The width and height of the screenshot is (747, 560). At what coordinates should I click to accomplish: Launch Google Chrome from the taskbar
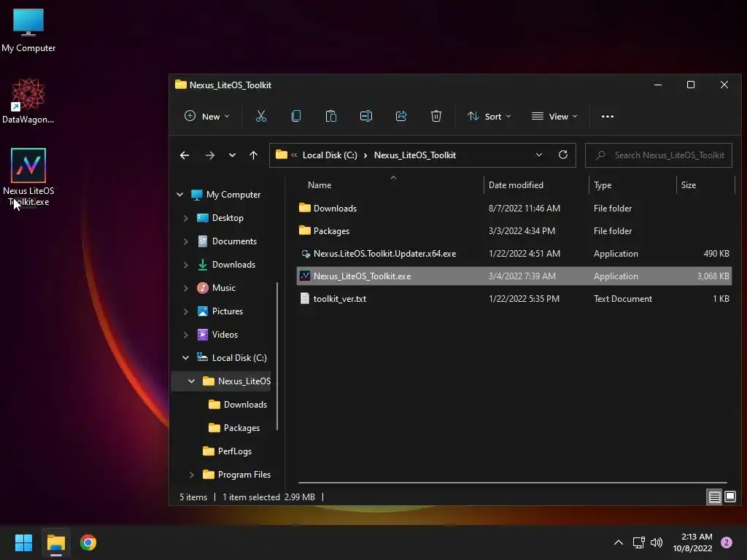pos(88,542)
